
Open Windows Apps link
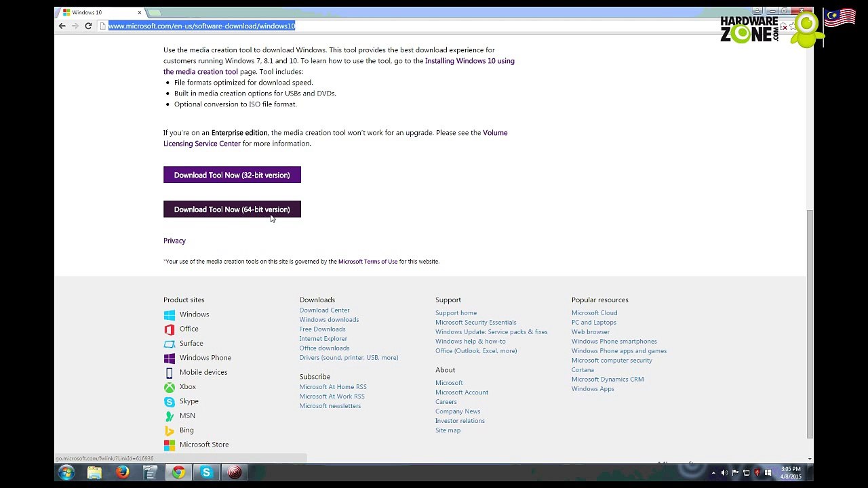593,389
